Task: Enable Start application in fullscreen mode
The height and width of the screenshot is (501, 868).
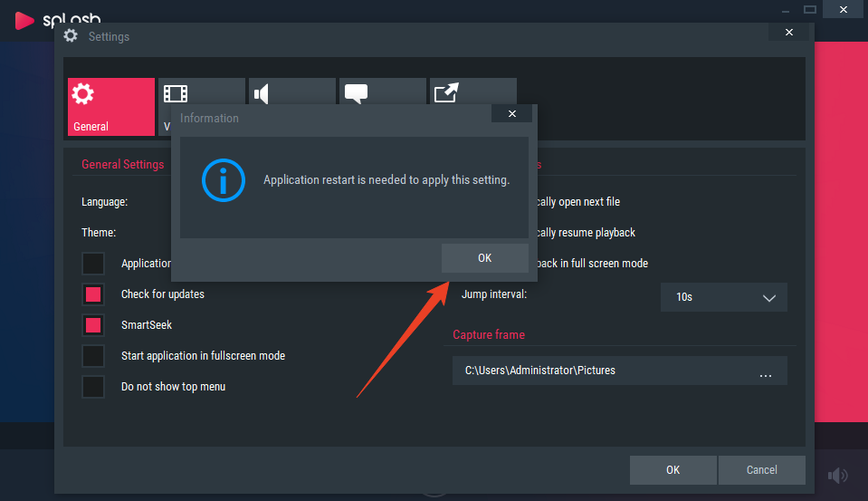Action: [93, 356]
